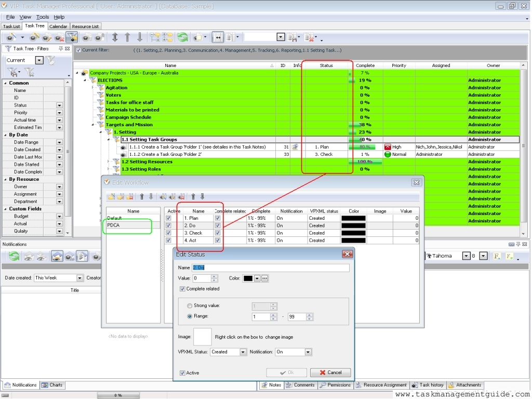The height and width of the screenshot is (399, 532).
Task: Click the highlighted envelope icon in Notifications toolbar
Action: [57, 256]
